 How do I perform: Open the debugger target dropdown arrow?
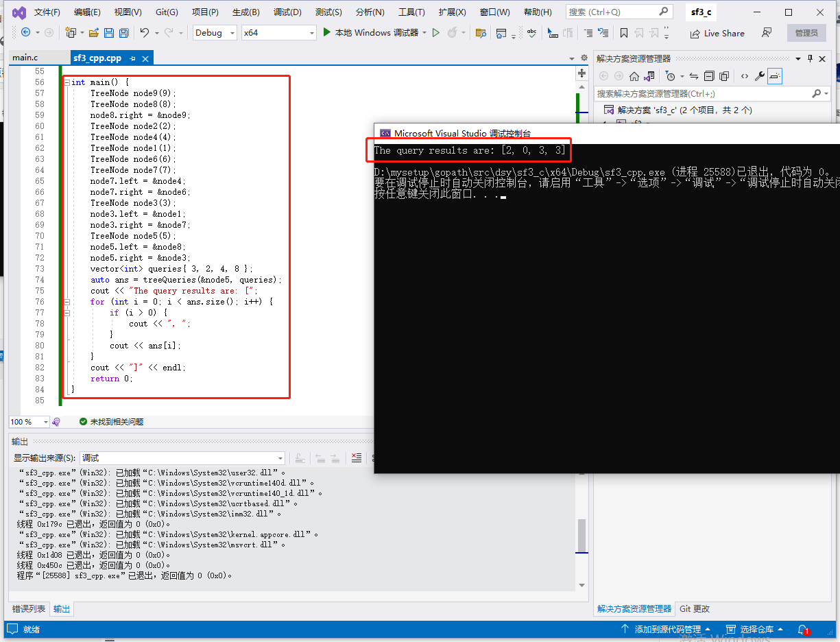click(x=424, y=32)
